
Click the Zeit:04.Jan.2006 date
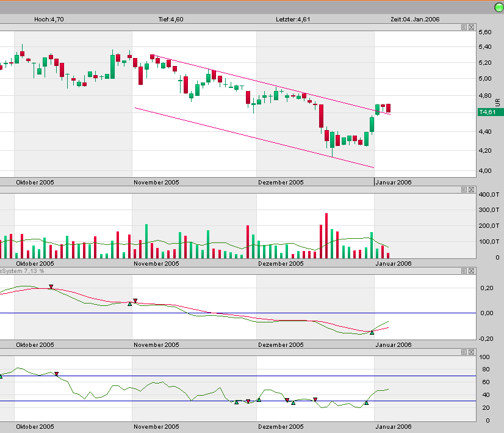click(415, 20)
